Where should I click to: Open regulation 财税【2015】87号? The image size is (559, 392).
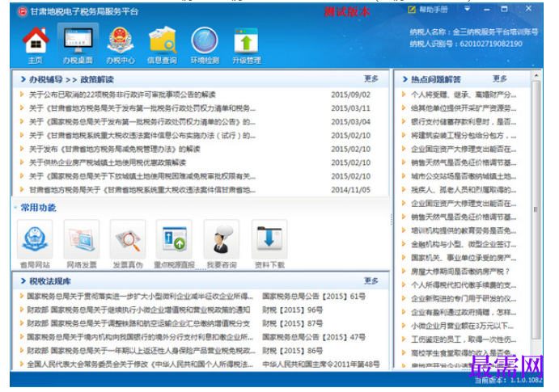coord(292,323)
